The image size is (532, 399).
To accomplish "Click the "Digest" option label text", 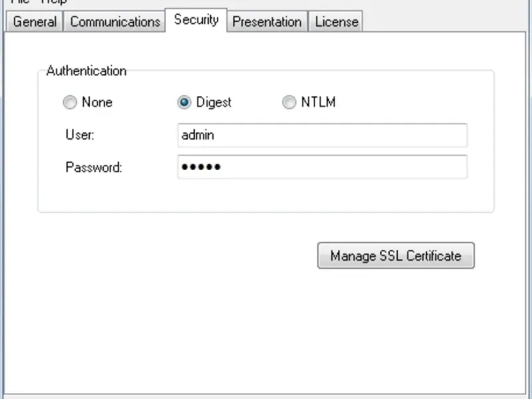I will coord(213,102).
